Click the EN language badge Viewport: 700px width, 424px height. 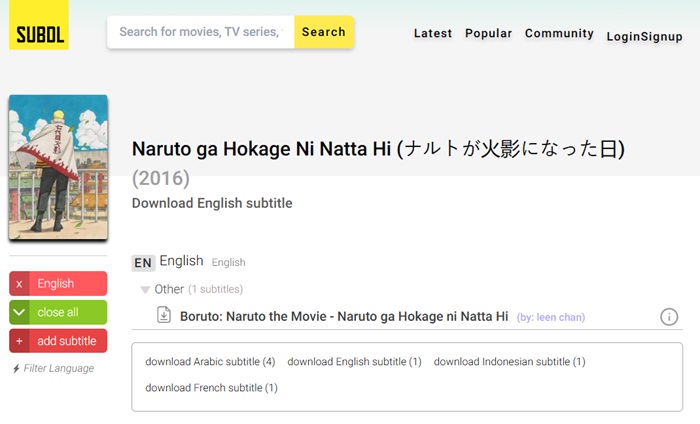(143, 263)
